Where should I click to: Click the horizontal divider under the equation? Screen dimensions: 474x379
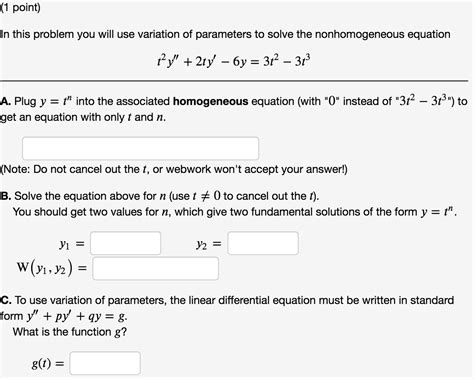coord(234,81)
